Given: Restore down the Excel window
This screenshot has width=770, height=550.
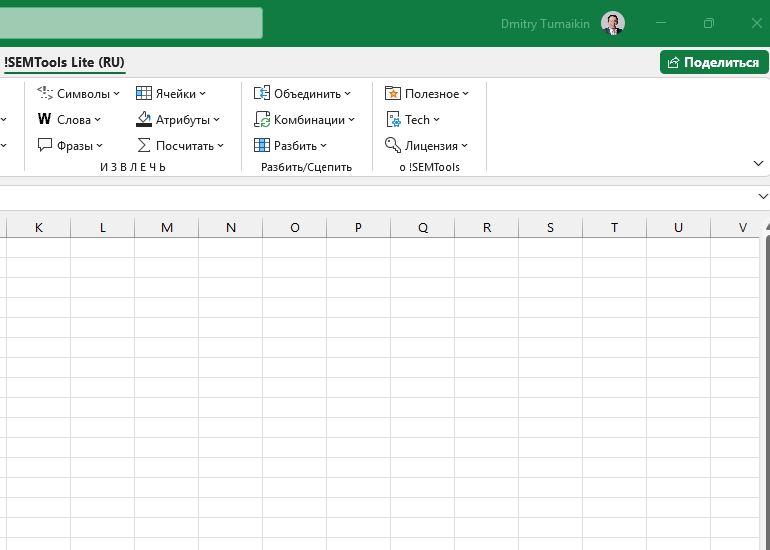Looking at the screenshot, I should [709, 23].
